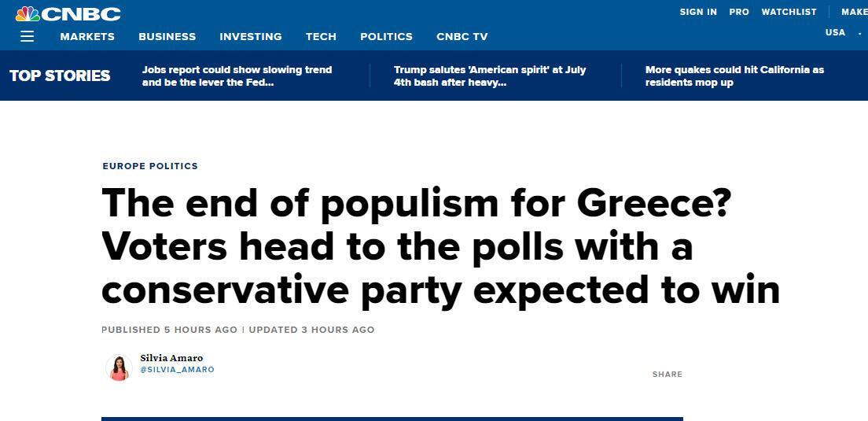Open the hamburger navigation menu
This screenshot has width=868, height=421.
(x=27, y=36)
